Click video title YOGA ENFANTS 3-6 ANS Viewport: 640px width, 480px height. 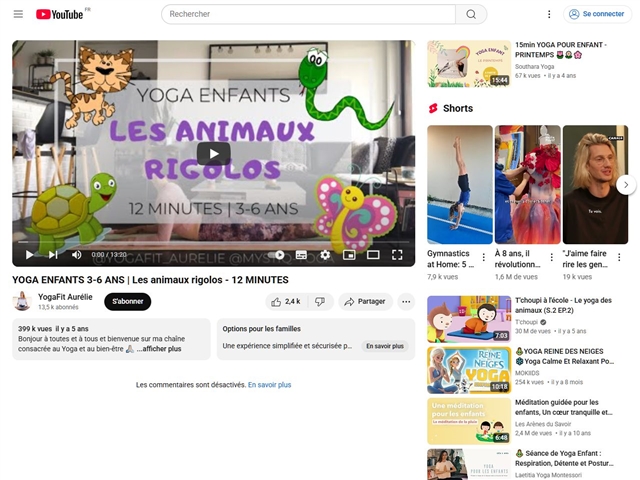(150, 280)
